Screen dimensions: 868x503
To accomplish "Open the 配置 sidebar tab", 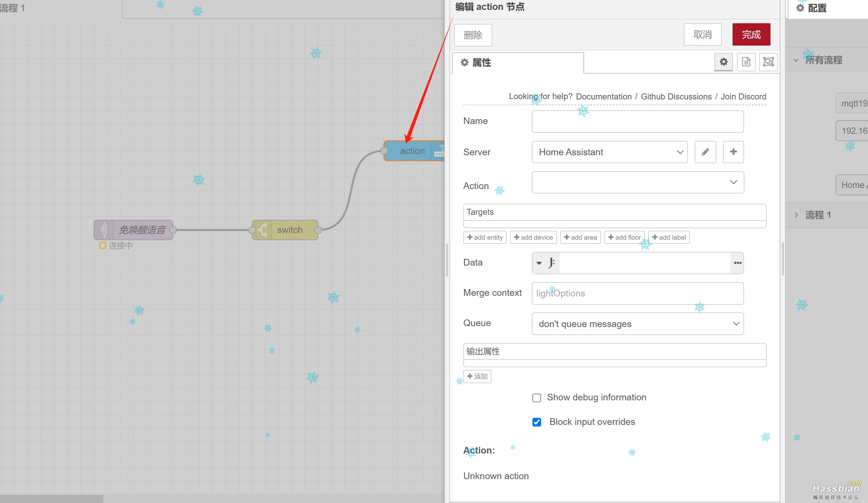I will pos(812,8).
